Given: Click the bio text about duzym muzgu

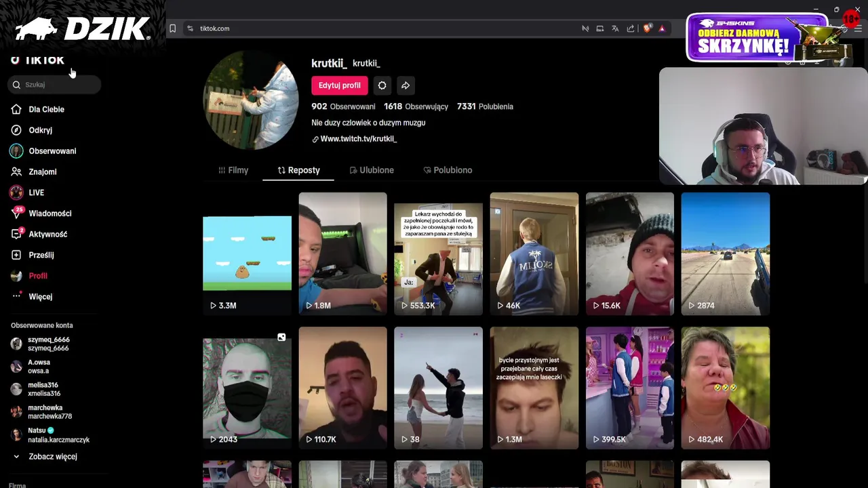Looking at the screenshot, I should 368,123.
